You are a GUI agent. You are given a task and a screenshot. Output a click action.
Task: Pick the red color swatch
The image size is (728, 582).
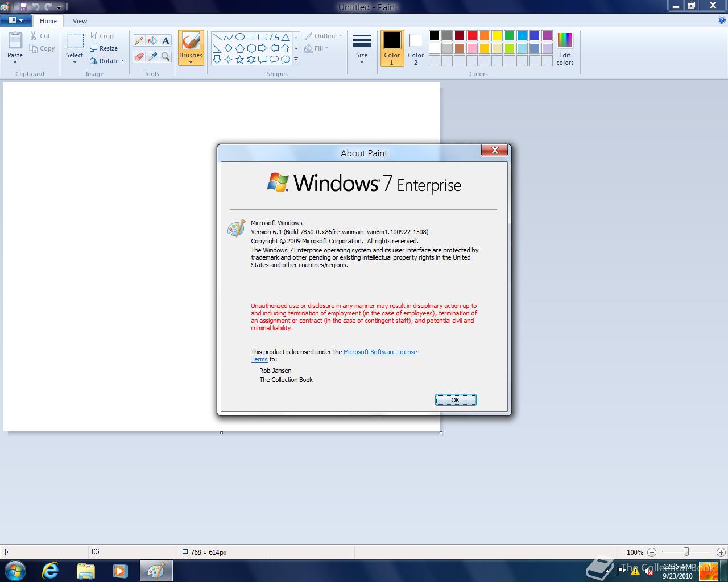(472, 36)
